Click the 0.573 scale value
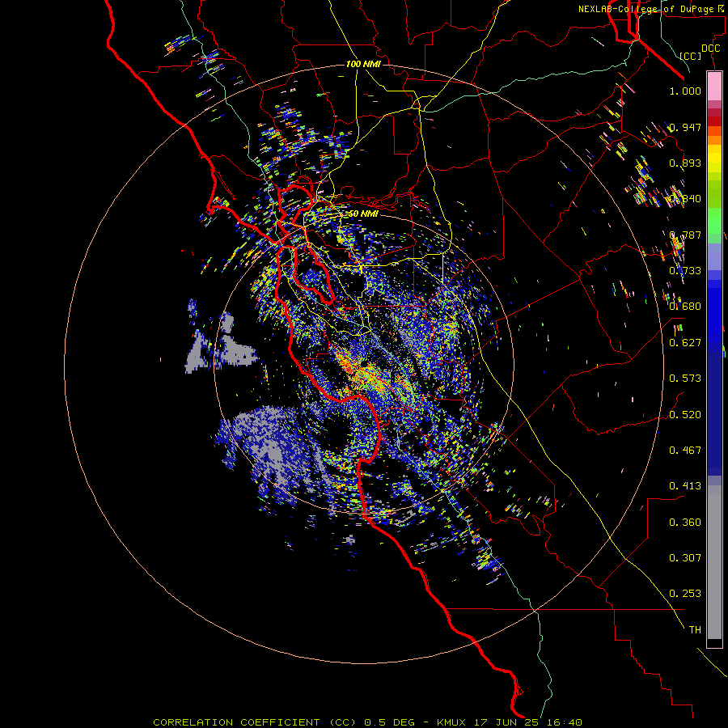Image resolution: width=728 pixels, height=728 pixels. [x=685, y=379]
